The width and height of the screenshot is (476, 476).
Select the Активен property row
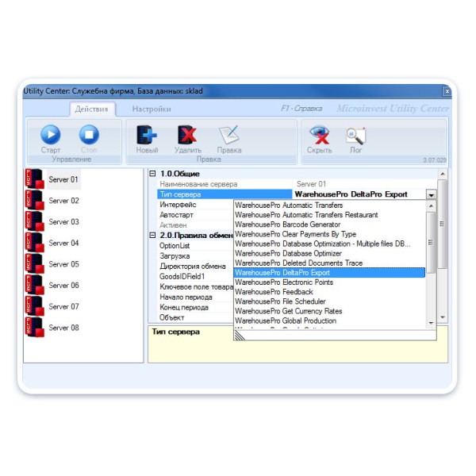pos(195,225)
